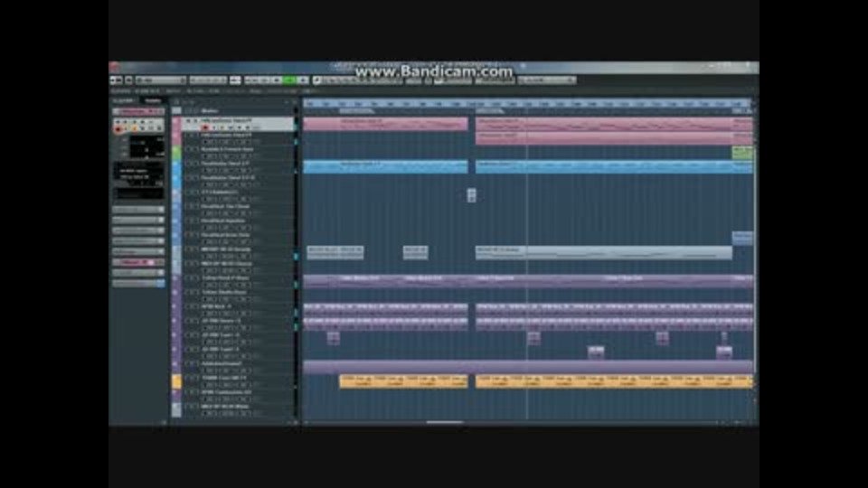Select the long gray clip in the middle lanes
This screenshot has height=488, width=868.
click(x=603, y=253)
